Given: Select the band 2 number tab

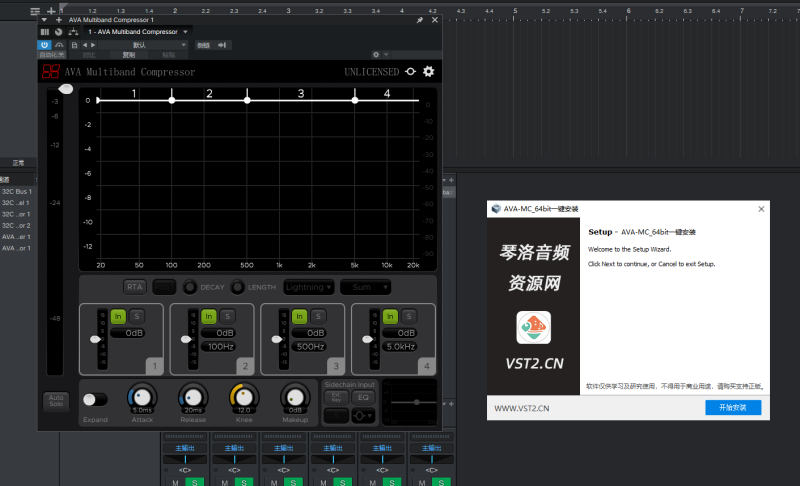Looking at the screenshot, I should tap(245, 366).
